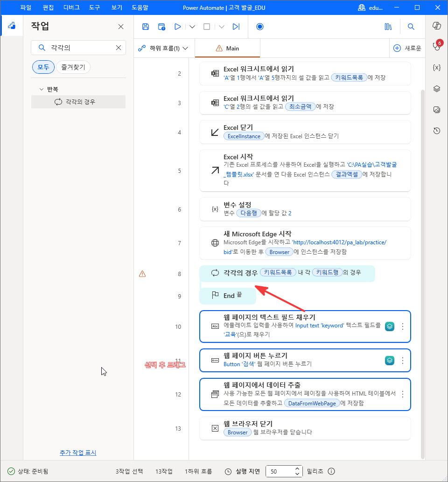Open the 디버그 menu
Image resolution: width=448 pixels, height=482 pixels.
[x=71, y=7]
